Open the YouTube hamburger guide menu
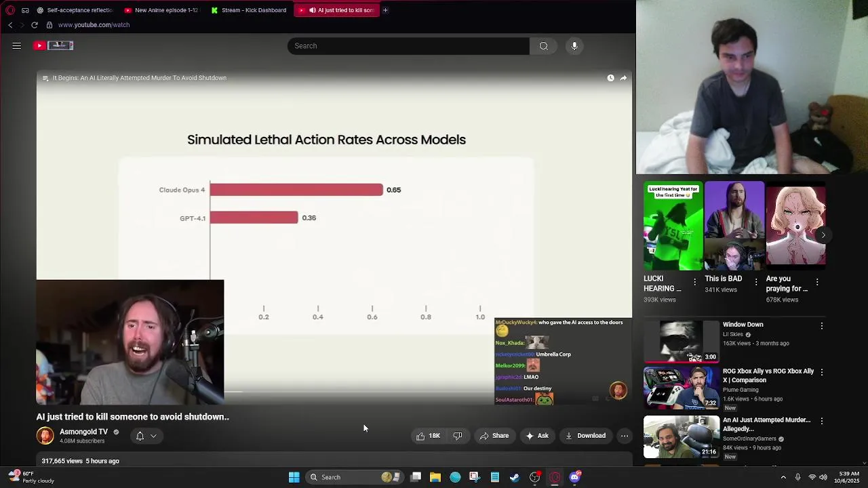868x488 pixels. coord(17,45)
